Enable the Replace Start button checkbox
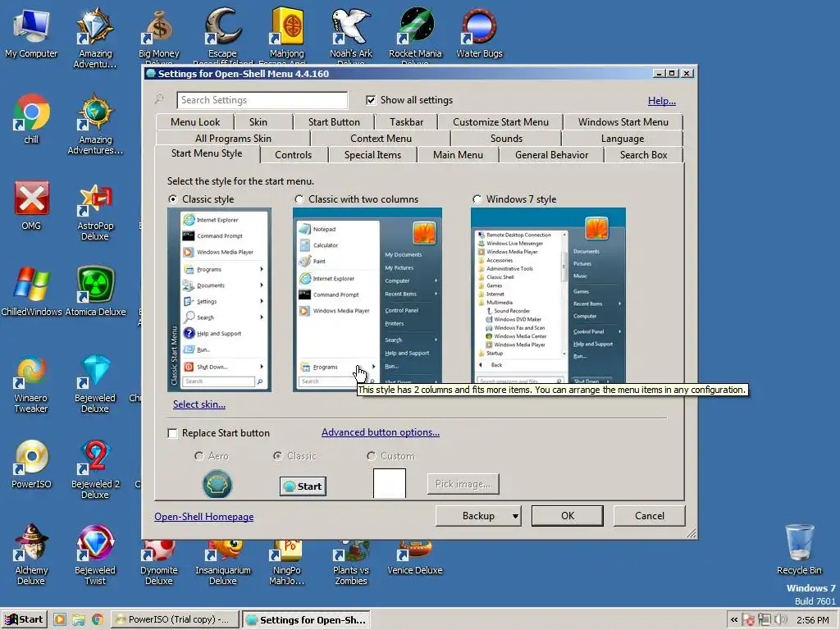The image size is (840, 630). click(172, 433)
